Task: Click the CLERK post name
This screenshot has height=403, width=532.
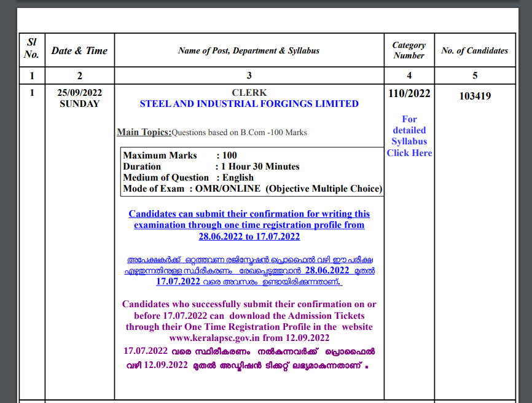Action: pos(249,93)
